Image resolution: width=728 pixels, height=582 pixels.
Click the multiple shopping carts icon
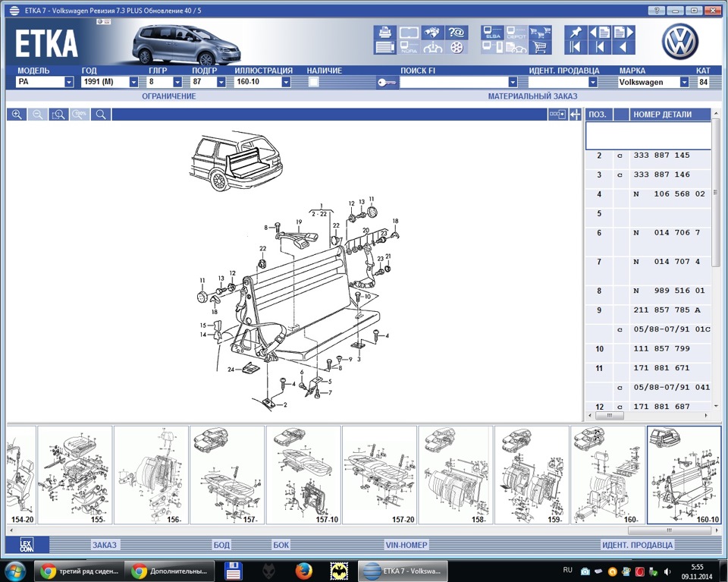tap(540, 33)
